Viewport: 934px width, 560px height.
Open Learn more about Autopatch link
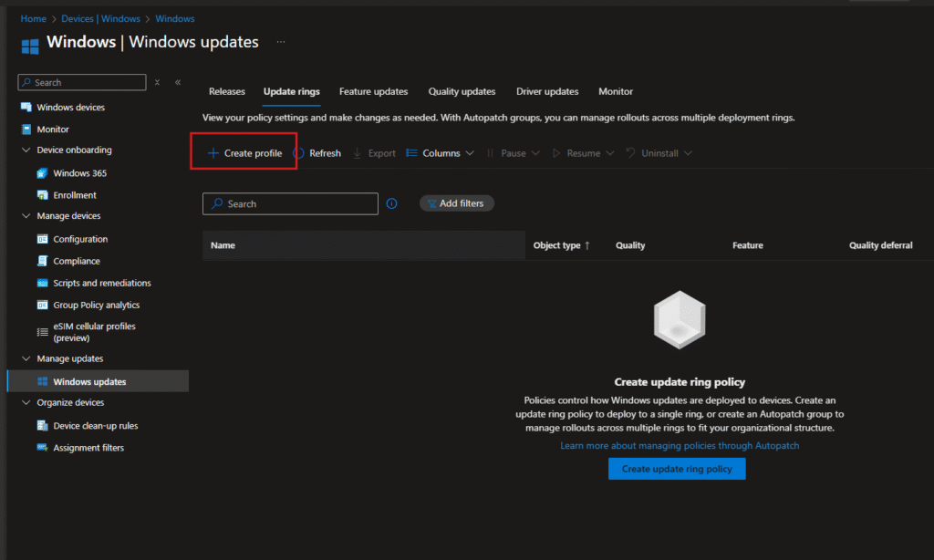tap(679, 446)
